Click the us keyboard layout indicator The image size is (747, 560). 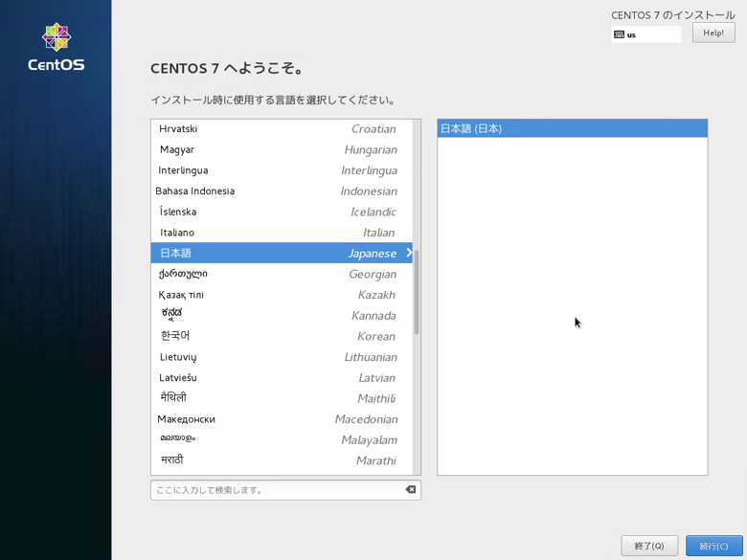pos(646,34)
